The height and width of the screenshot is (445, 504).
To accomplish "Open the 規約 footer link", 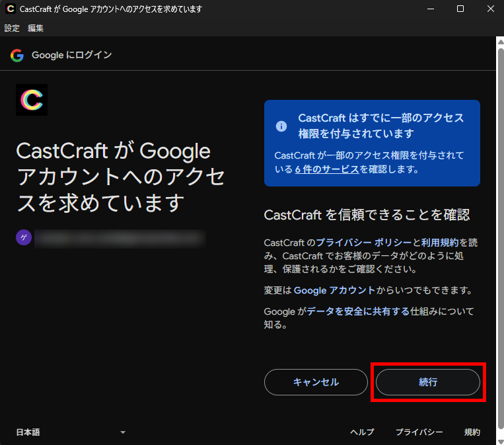I will (x=472, y=432).
